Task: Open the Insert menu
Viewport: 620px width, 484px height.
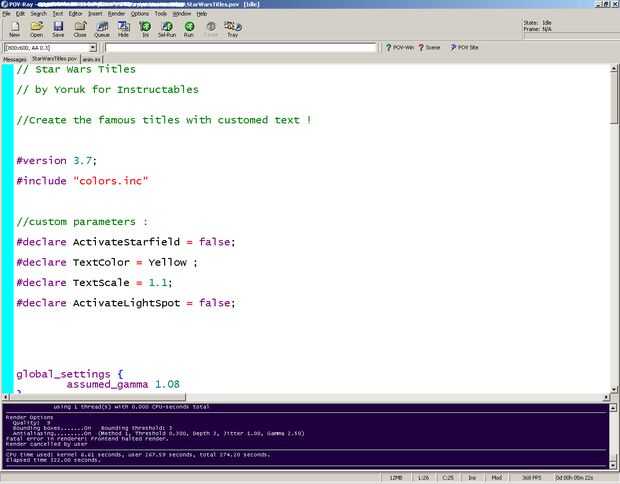Action: pos(95,13)
